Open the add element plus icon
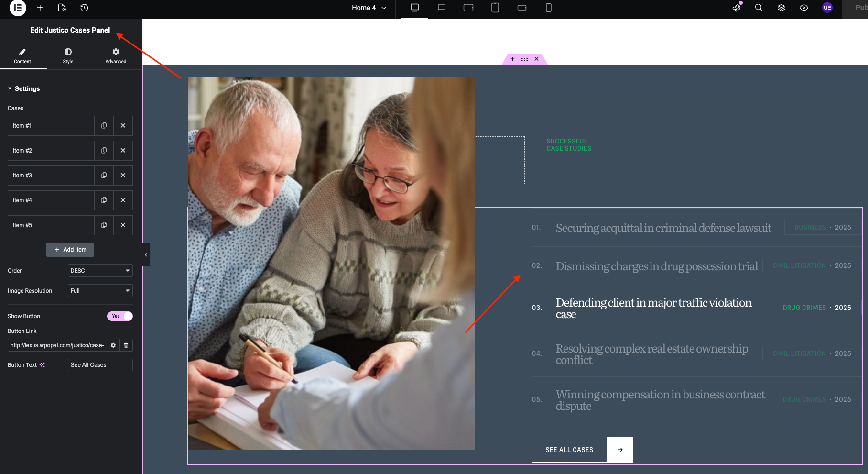Viewport: 868px width, 474px height. [40, 8]
